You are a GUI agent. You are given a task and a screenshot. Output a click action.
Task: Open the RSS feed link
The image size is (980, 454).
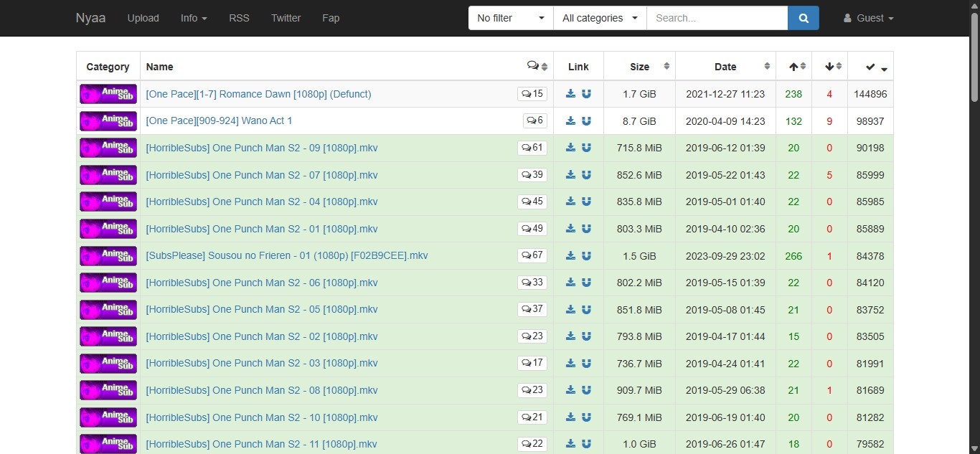pyautogui.click(x=239, y=18)
